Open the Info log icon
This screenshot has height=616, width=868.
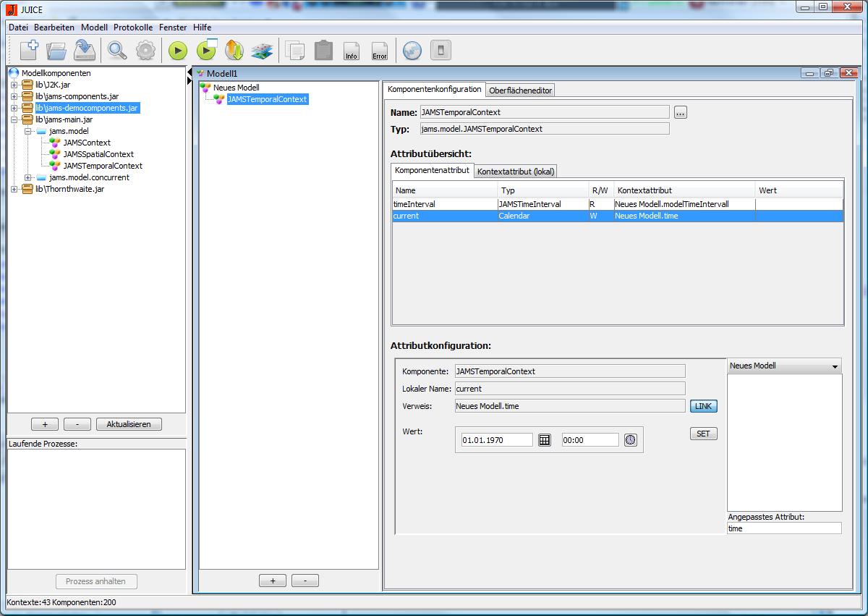(352, 51)
